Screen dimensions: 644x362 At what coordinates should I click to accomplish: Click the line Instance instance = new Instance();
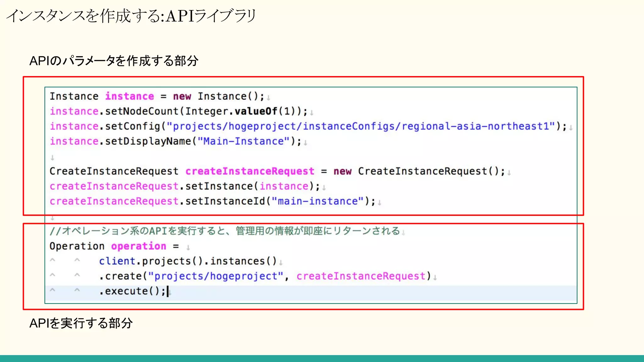point(157,96)
